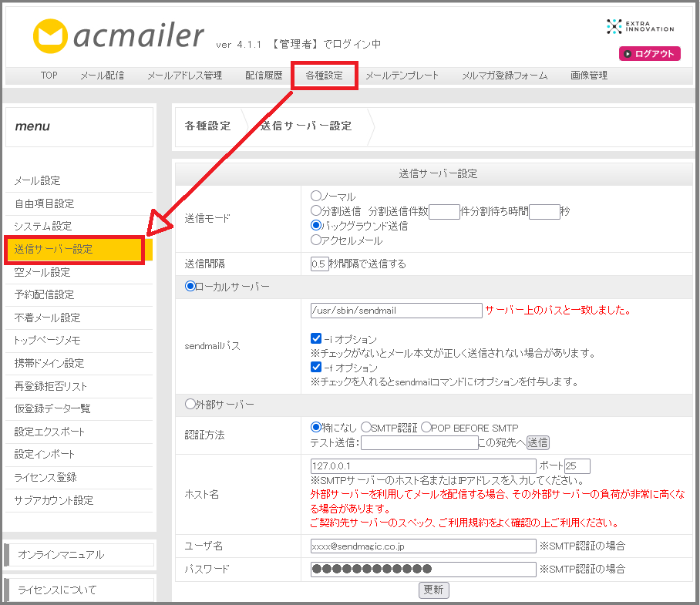The image size is (700, 605).
Task: Open オンラインマニュアル link in sidebar
Action: (x=62, y=555)
